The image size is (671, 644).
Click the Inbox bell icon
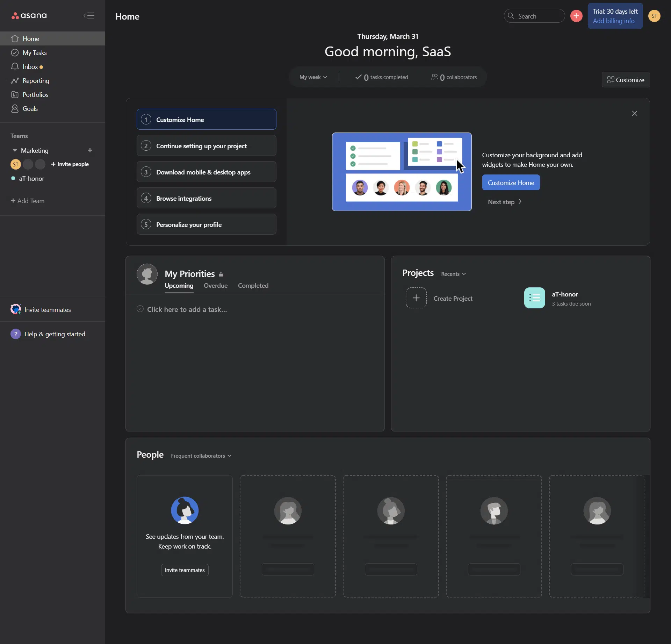[15, 66]
